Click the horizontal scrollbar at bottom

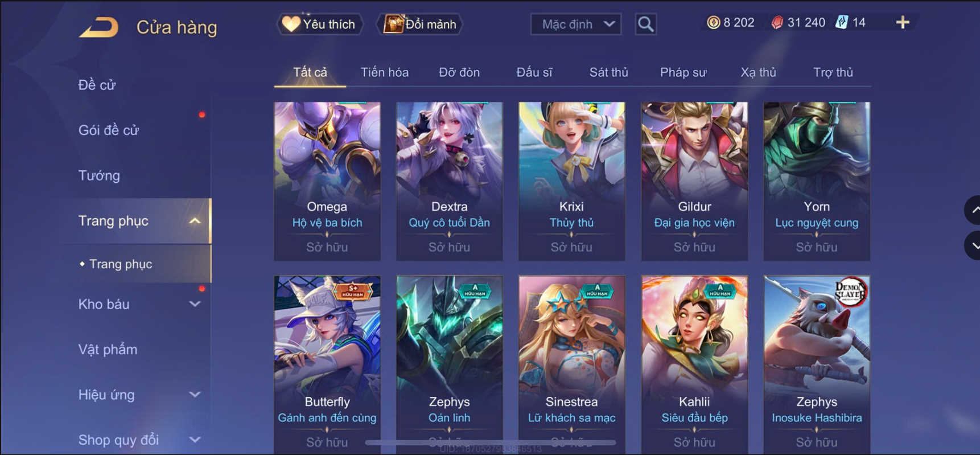point(490,442)
